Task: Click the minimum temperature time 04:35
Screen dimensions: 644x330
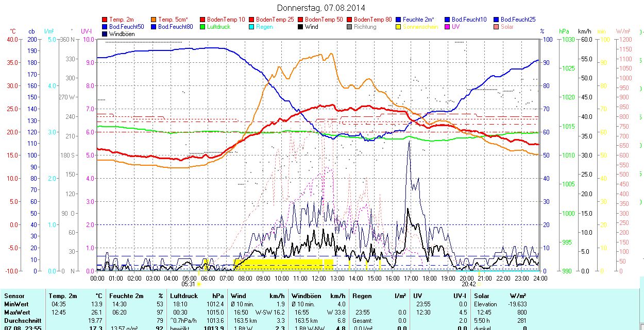Action: coord(59,304)
